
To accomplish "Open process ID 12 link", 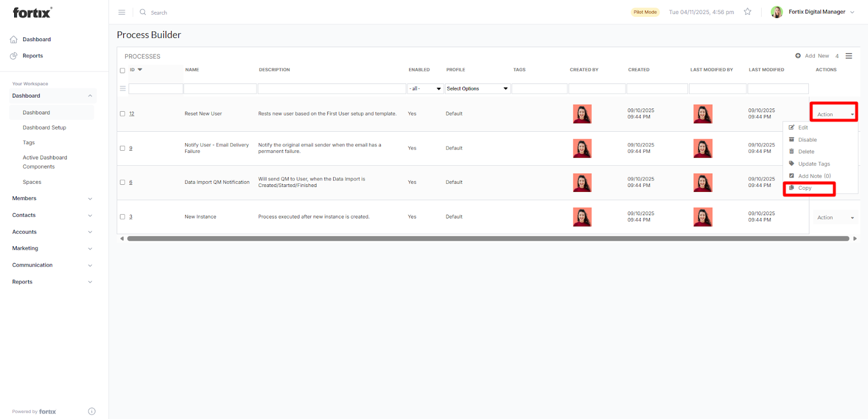I will (x=132, y=114).
